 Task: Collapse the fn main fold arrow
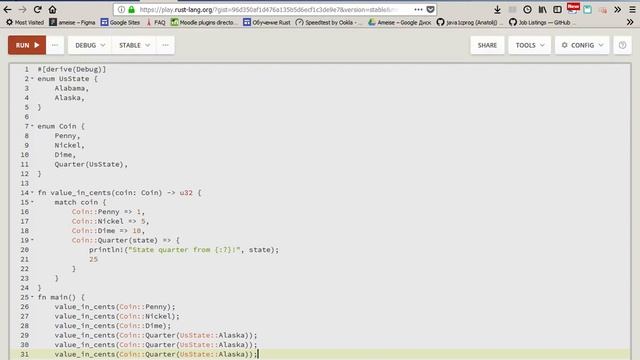click(33, 297)
